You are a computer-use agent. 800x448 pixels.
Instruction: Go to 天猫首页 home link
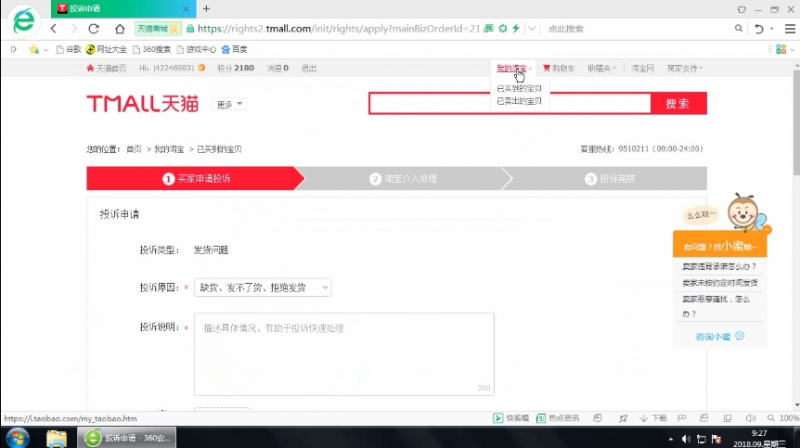(x=106, y=68)
